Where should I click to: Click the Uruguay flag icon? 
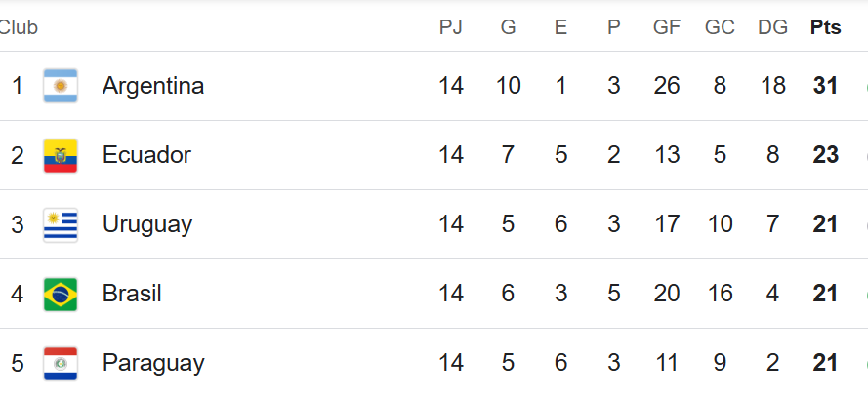pyautogui.click(x=61, y=225)
